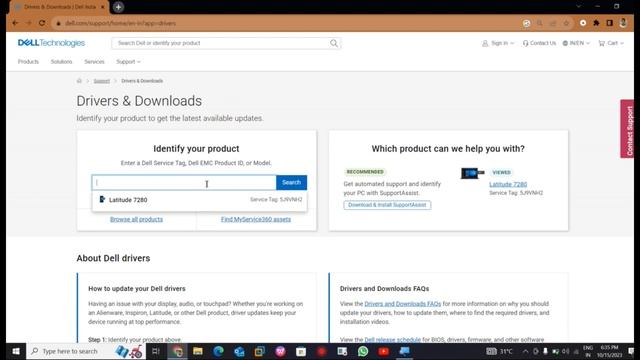Open the Dell release schedule link

pos(392,340)
